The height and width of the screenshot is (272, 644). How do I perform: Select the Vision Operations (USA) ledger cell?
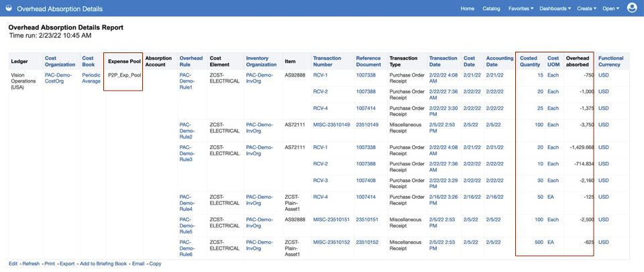coord(24,81)
